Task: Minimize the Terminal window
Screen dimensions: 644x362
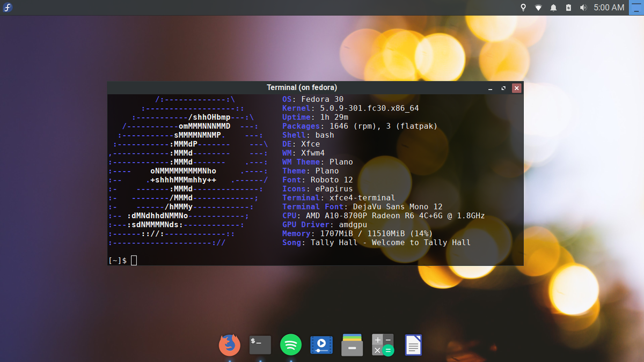Action: click(x=491, y=88)
